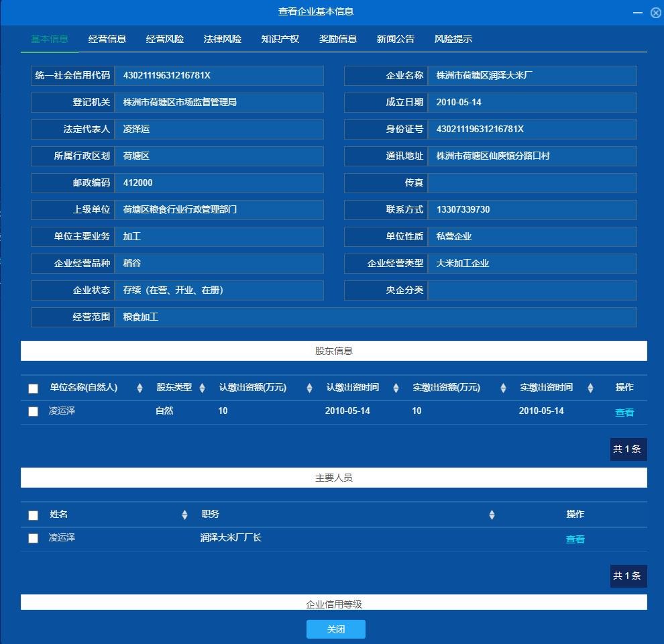The image size is (664, 644).
Task: Select all key personnel header checkbox
Action: pyautogui.click(x=33, y=515)
